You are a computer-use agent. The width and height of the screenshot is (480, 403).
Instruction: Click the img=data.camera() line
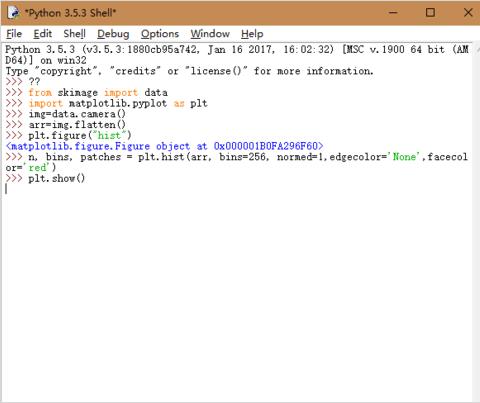click(77, 114)
